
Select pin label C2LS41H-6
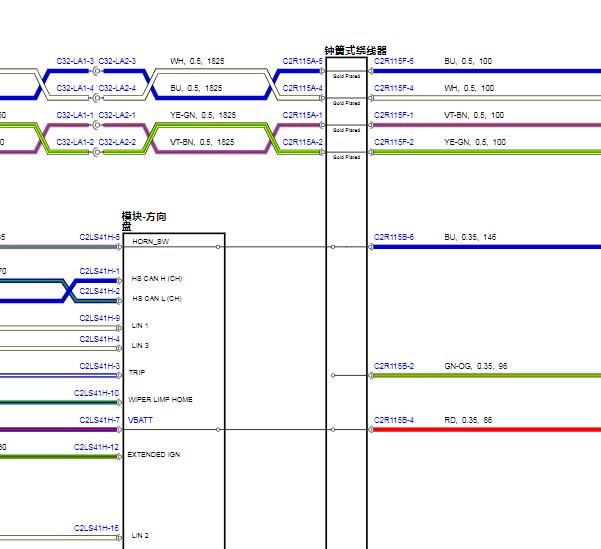coord(100,237)
